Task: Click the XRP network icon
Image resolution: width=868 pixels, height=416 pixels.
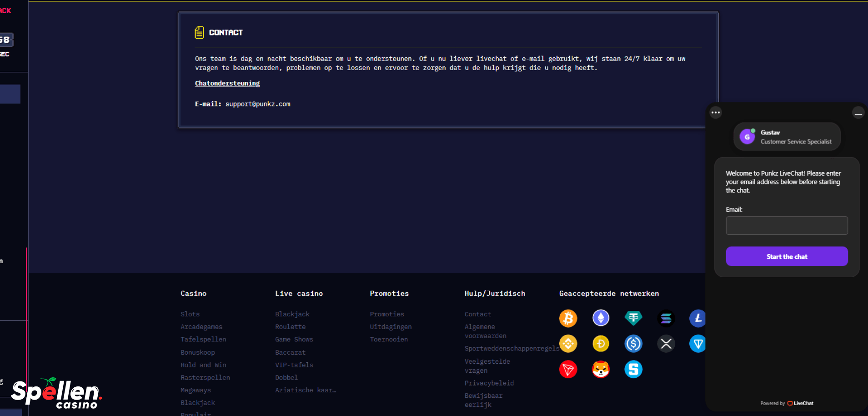Action: pyautogui.click(x=666, y=344)
